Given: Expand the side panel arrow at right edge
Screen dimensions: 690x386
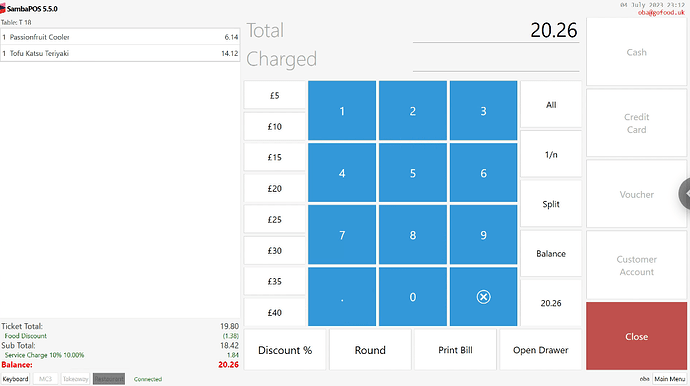Looking at the screenshot, I should tap(684, 194).
